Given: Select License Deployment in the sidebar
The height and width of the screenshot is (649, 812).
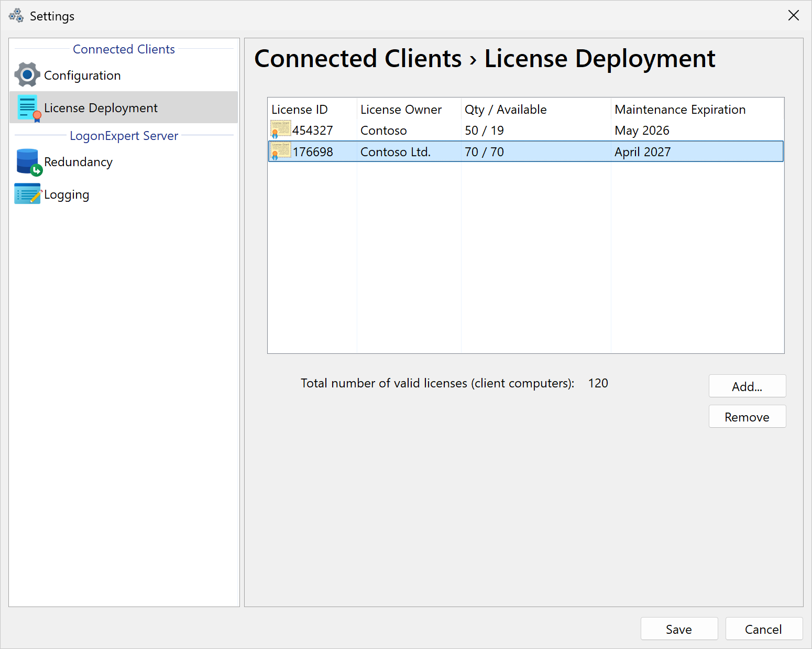Looking at the screenshot, I should pyautogui.click(x=101, y=108).
